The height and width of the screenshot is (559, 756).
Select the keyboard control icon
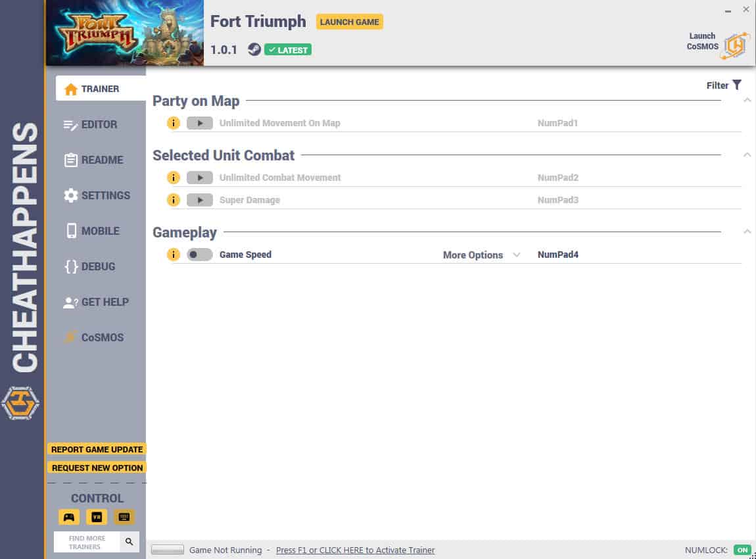(124, 517)
